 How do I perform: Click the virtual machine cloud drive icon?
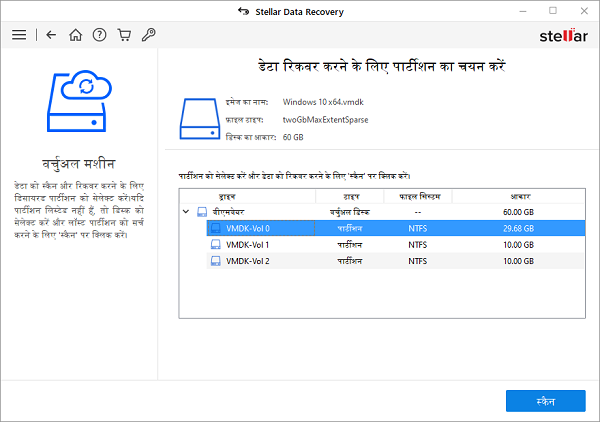79,101
